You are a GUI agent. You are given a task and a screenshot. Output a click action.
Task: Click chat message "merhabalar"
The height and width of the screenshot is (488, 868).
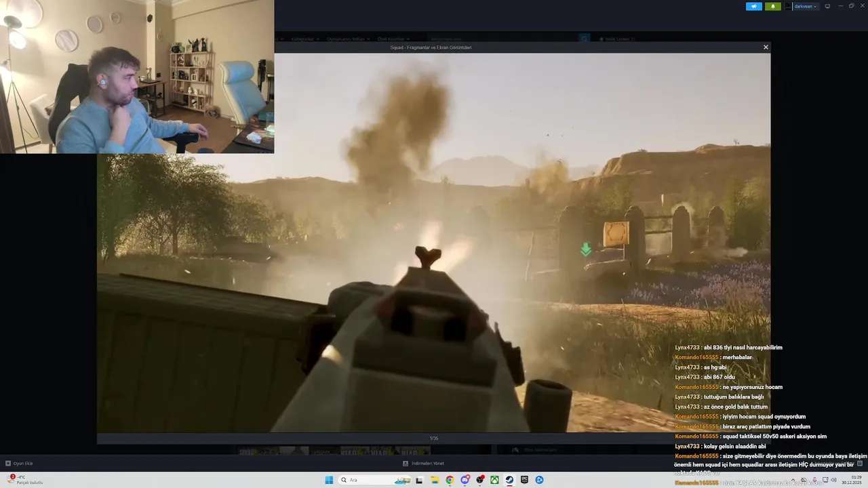click(737, 357)
